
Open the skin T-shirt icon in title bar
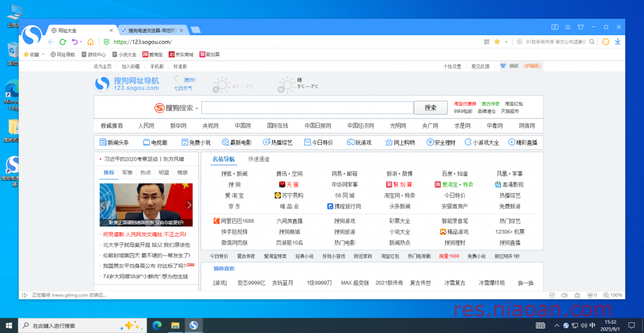tap(580, 27)
